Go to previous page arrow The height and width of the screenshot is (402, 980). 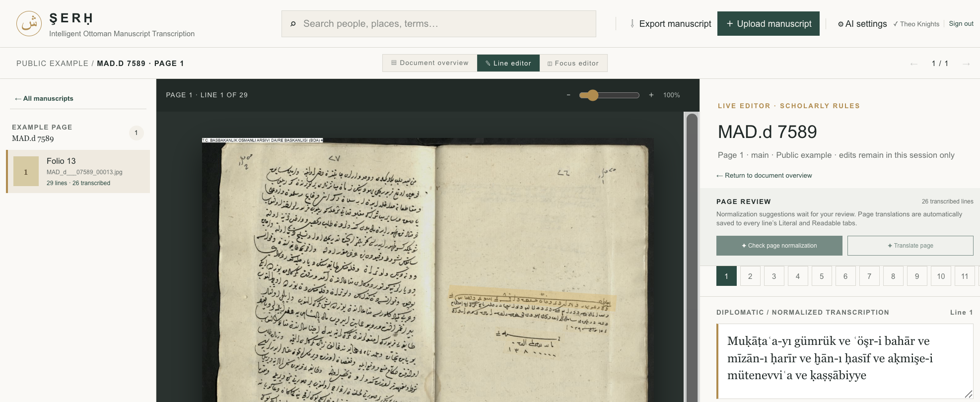click(x=913, y=64)
